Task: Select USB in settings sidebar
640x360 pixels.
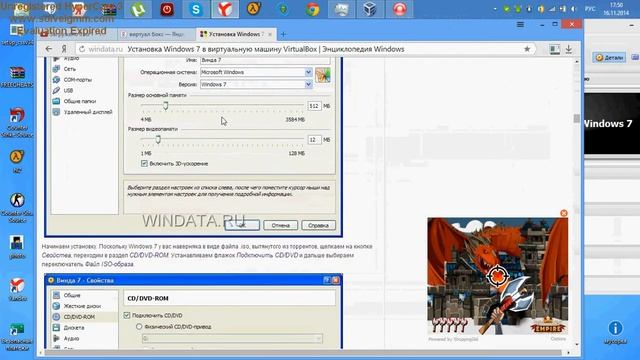Action: [68, 90]
